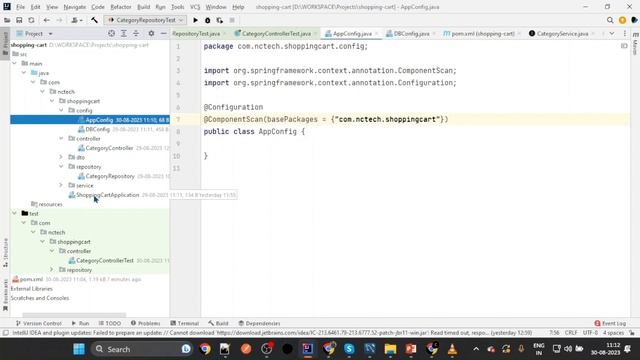Open Chrome from the Windows taskbar

click(x=205, y=349)
